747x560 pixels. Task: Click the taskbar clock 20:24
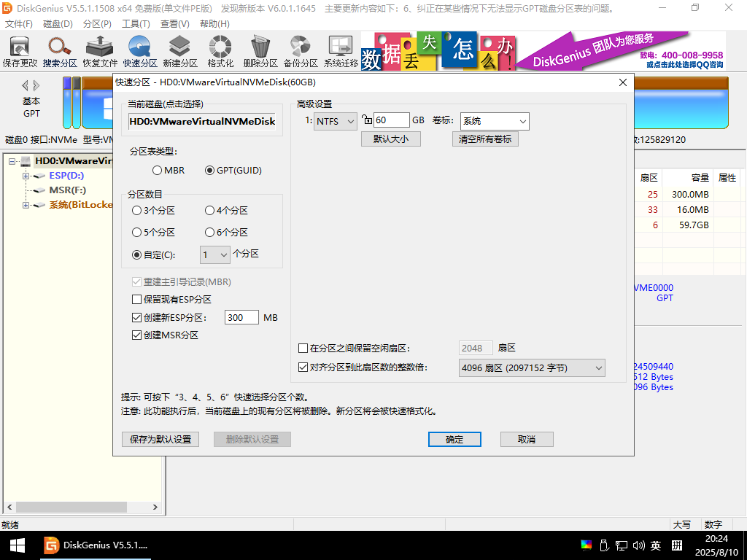click(x=716, y=539)
